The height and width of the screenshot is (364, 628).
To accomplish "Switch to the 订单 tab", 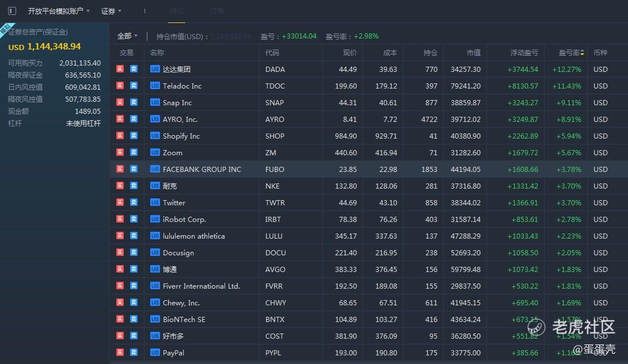I will 216,11.
